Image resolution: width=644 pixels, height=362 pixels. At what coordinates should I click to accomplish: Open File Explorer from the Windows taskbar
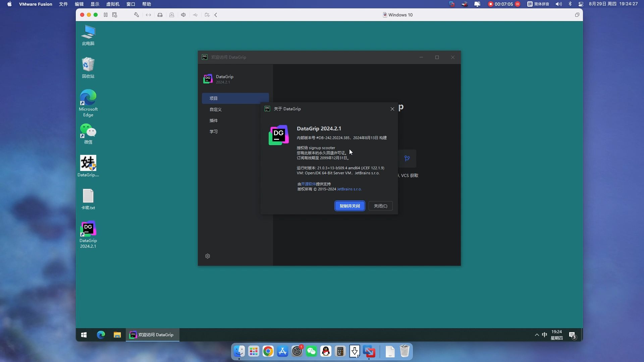(x=117, y=335)
